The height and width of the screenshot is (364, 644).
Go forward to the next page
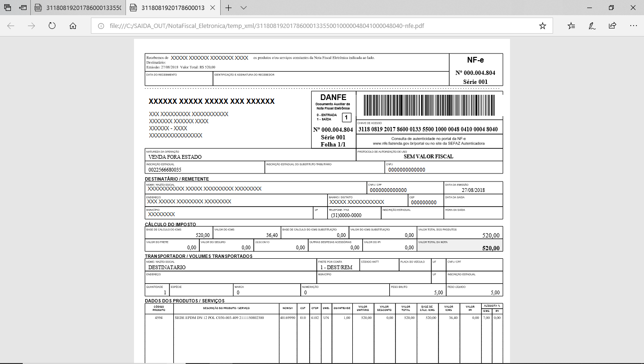tap(31, 26)
